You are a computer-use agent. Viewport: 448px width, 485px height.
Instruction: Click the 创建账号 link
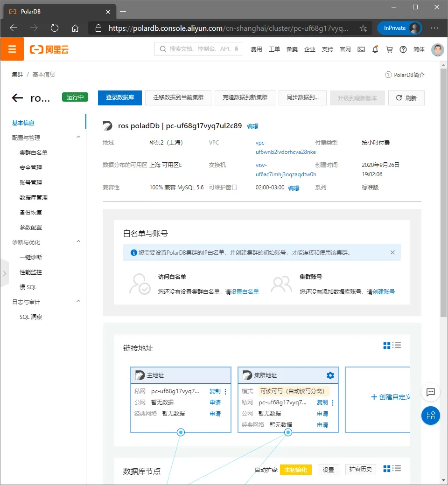coord(384,291)
